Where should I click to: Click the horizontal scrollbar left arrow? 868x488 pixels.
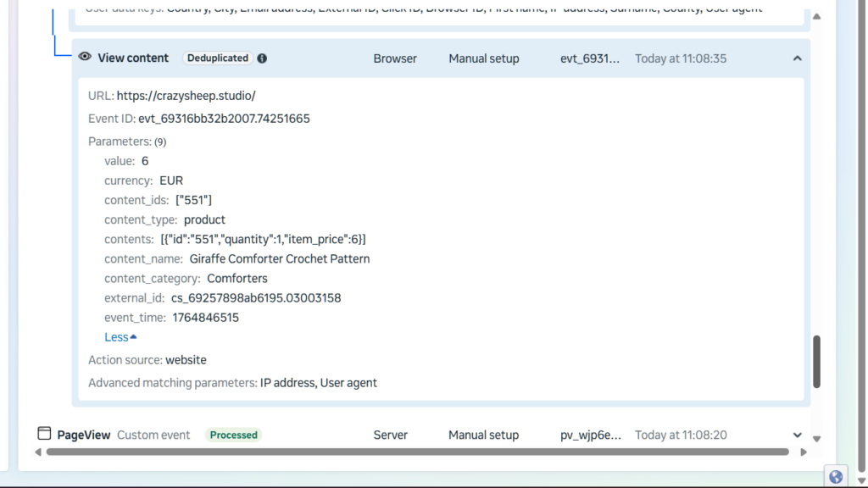point(38,452)
